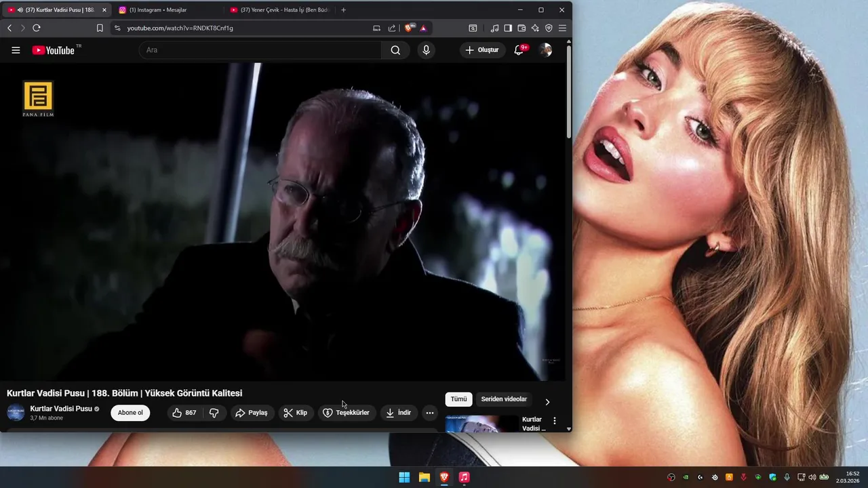Focus the Ara search field

pos(260,50)
